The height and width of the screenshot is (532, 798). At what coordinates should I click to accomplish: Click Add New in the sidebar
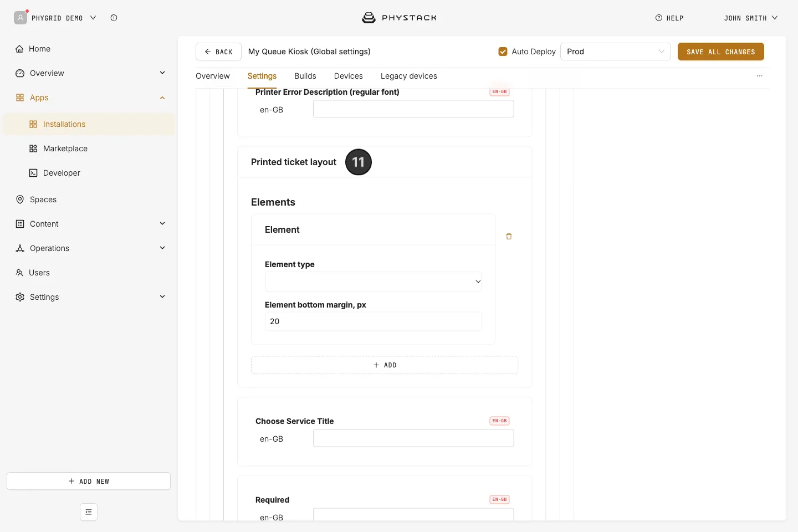[x=89, y=481]
